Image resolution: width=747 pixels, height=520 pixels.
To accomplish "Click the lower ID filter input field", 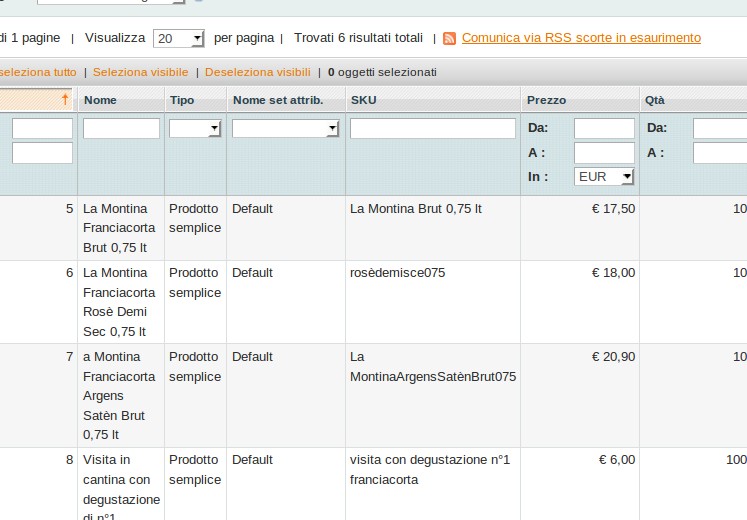I will pos(42,153).
